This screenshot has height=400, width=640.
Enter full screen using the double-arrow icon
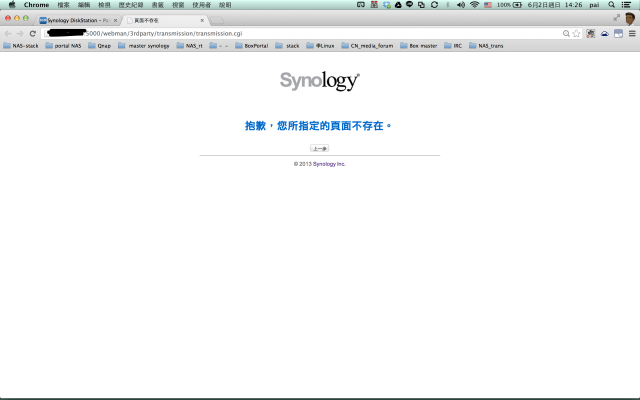tap(616, 18)
